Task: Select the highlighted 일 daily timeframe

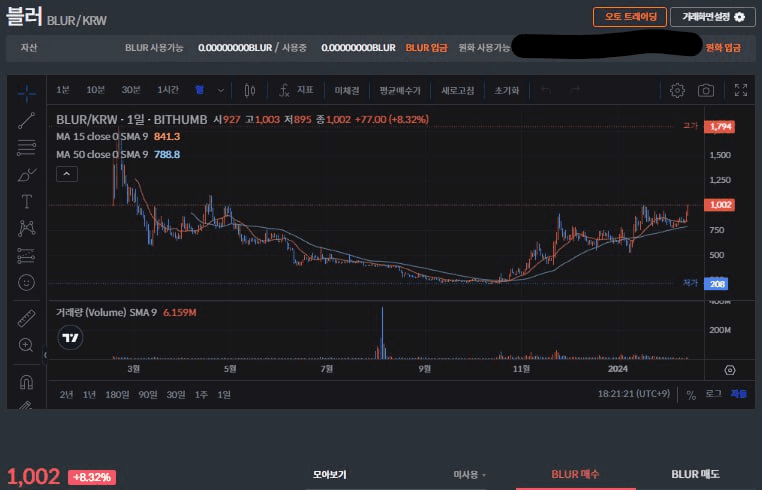Action: [200, 90]
